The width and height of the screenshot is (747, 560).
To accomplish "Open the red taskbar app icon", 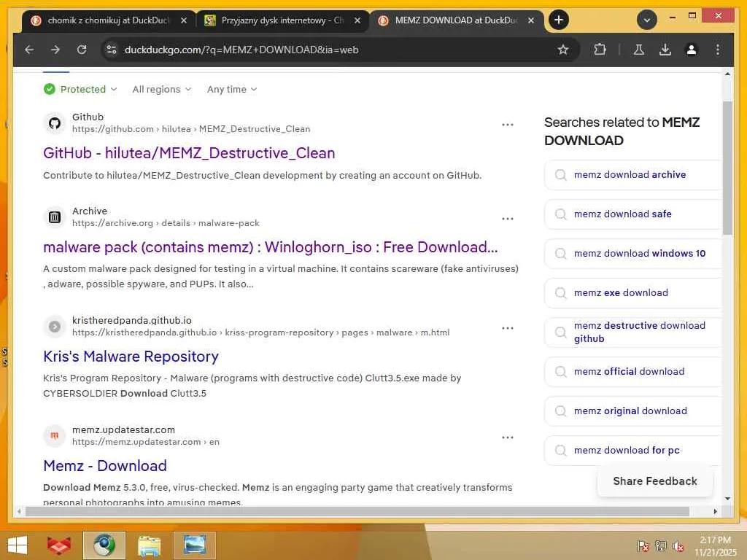I will tap(59, 545).
